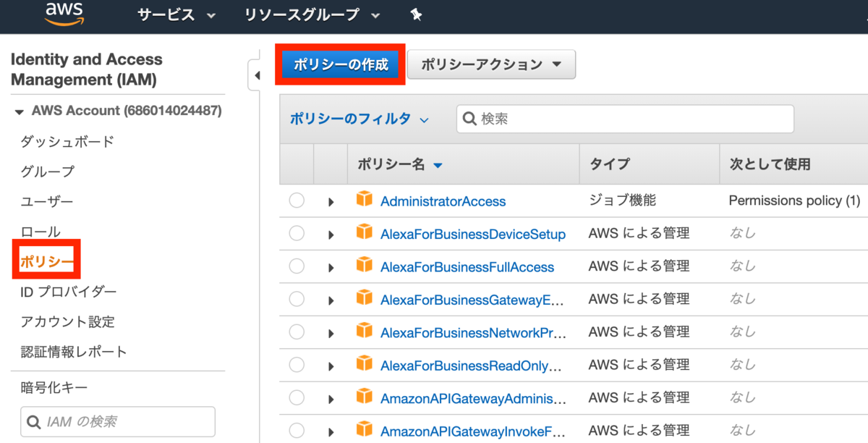Viewport: 868px width, 443px height.
Task: Open 認証情報レポート in sidebar
Action: pyautogui.click(x=74, y=352)
